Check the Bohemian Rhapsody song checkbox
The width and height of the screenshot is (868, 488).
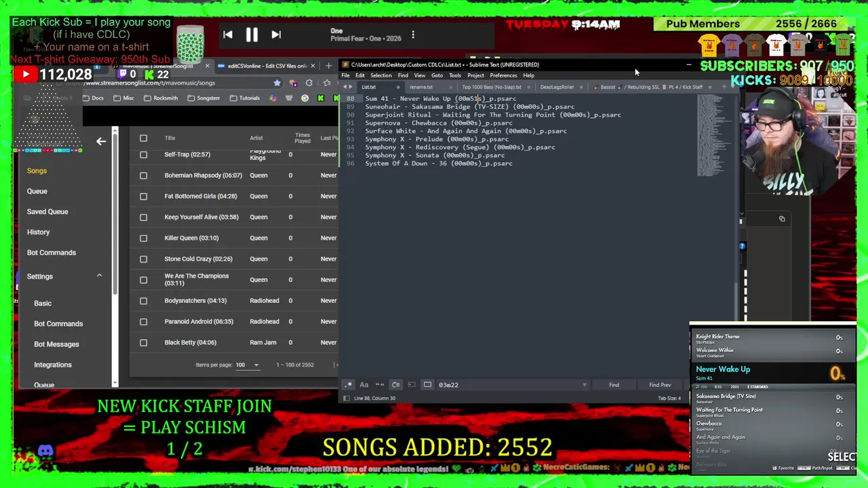point(143,176)
